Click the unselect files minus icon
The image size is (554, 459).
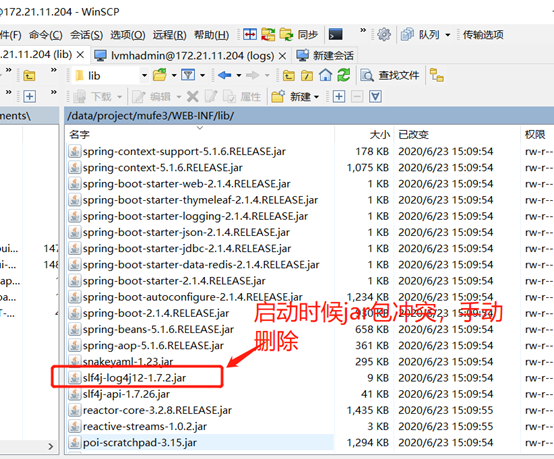(357, 96)
